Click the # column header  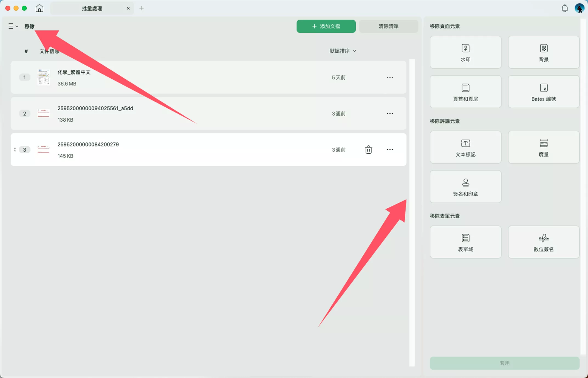click(26, 51)
